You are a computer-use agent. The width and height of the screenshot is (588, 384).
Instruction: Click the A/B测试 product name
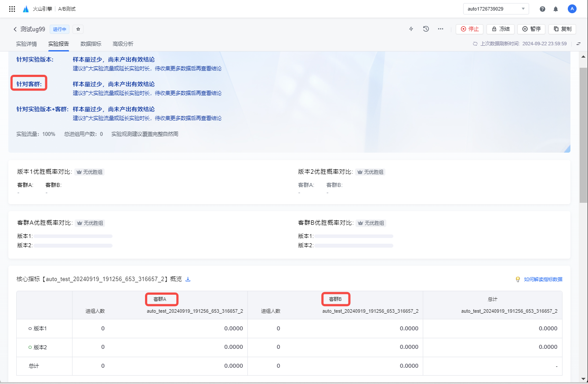67,9
